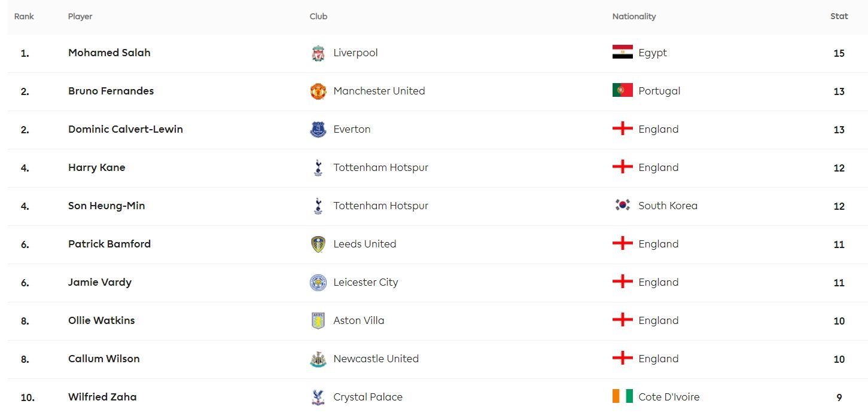Click the Cote D'Ivoire flag icon
The image size is (868, 416).
[622, 397]
